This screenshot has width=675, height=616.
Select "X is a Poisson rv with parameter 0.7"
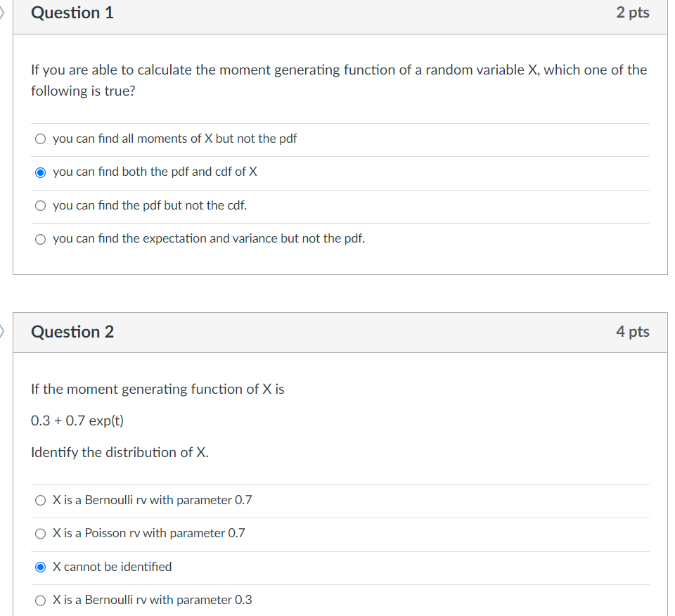tap(40, 533)
